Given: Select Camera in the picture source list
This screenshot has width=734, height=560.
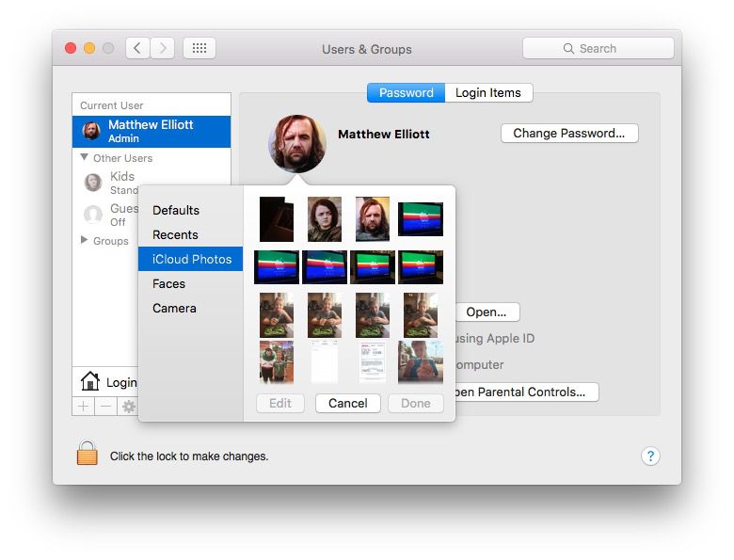Looking at the screenshot, I should click(x=174, y=308).
